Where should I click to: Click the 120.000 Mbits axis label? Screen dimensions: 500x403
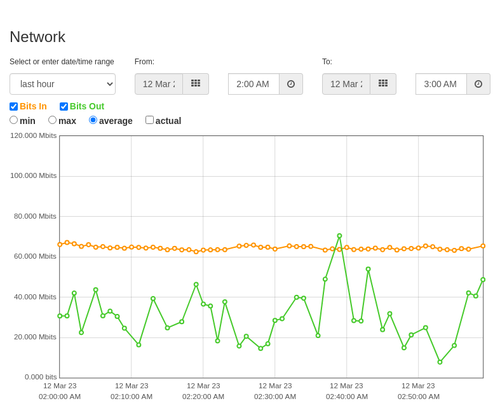point(33,135)
